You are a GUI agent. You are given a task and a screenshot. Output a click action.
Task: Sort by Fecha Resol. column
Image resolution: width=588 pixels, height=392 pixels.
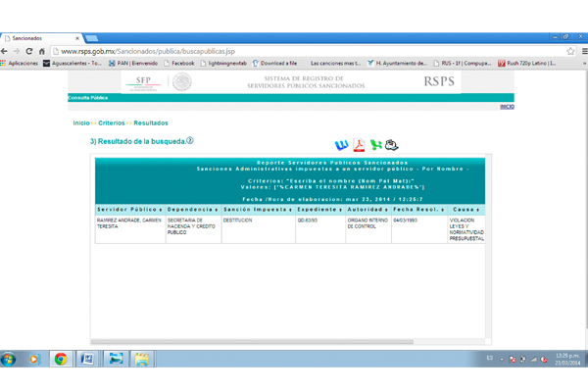coord(418,209)
